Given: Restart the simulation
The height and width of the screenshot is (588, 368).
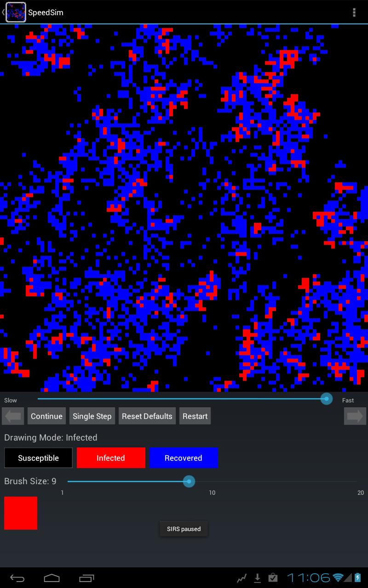Looking at the screenshot, I should [195, 416].
